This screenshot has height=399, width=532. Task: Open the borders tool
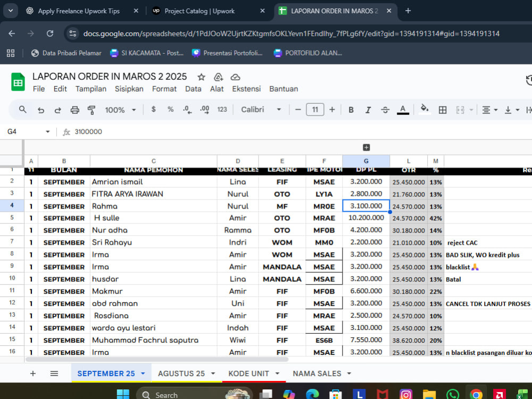(443, 110)
